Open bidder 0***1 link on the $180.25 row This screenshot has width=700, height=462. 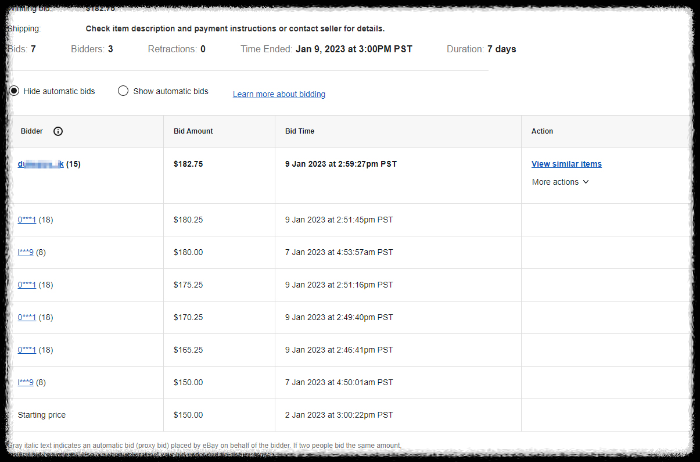coord(27,220)
